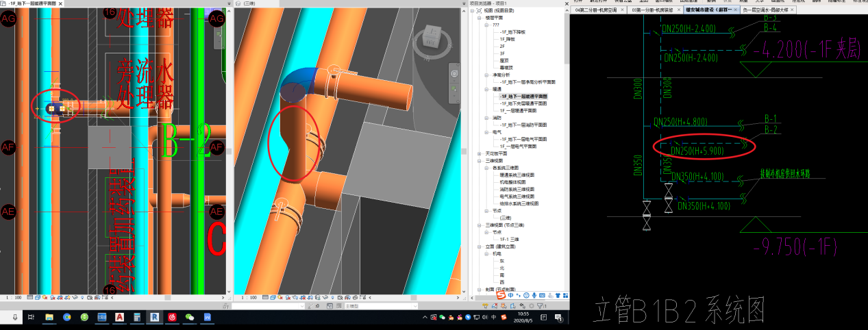
Task: Click the taskbar clock 10:55
Action: pyautogui.click(x=523, y=314)
